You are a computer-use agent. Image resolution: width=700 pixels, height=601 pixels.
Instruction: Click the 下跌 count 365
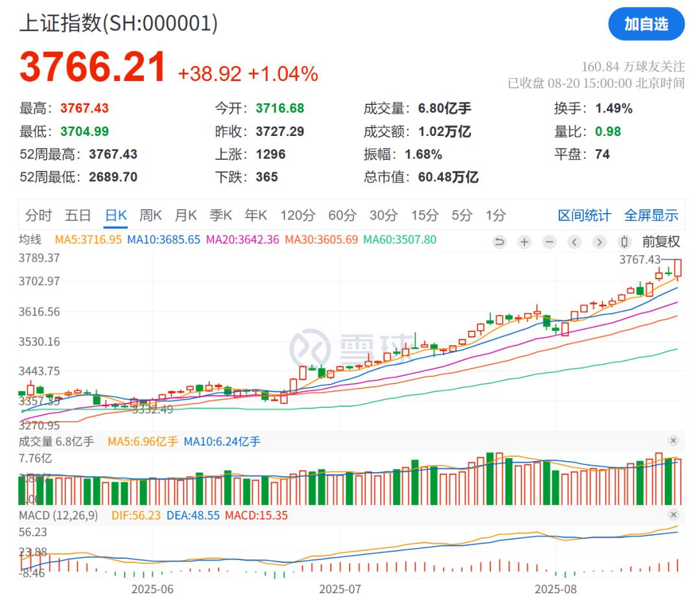point(266,177)
